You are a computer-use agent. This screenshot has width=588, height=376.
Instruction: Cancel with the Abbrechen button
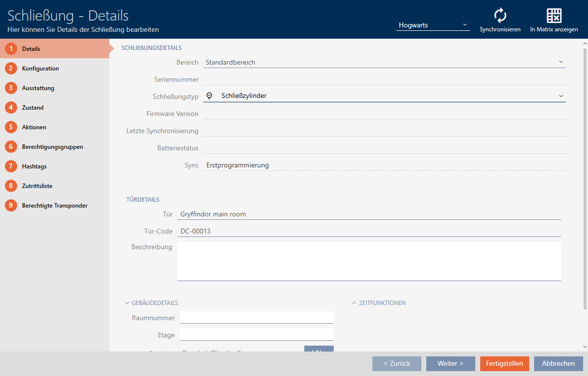[558, 363]
